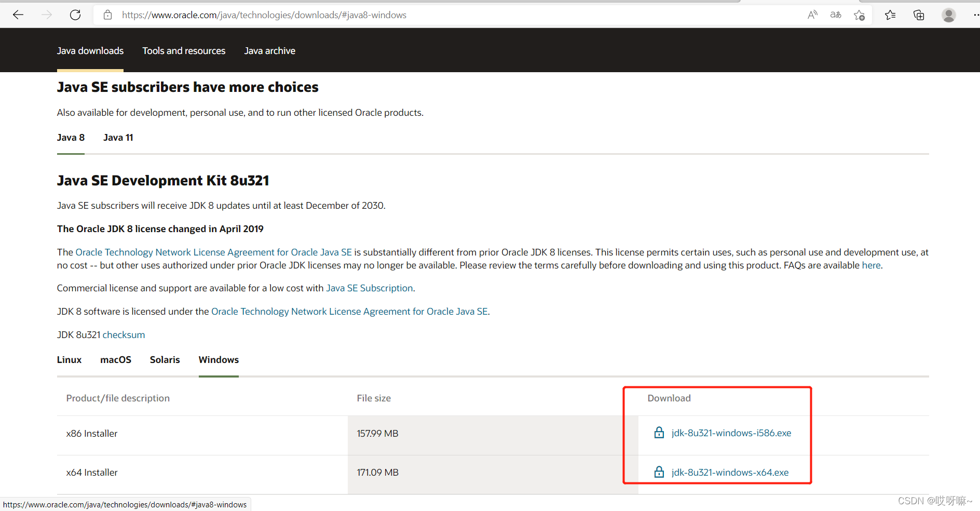Open the JDK 8u321 checksum link

click(124, 335)
